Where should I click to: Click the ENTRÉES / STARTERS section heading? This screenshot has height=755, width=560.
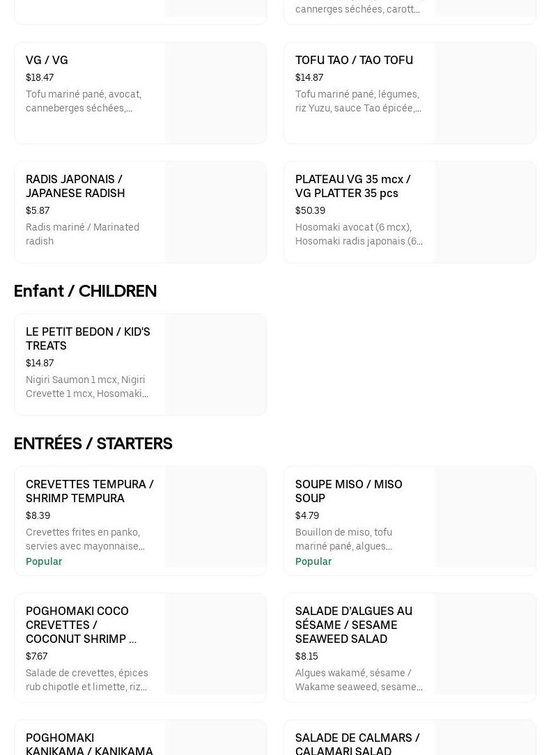(x=93, y=444)
